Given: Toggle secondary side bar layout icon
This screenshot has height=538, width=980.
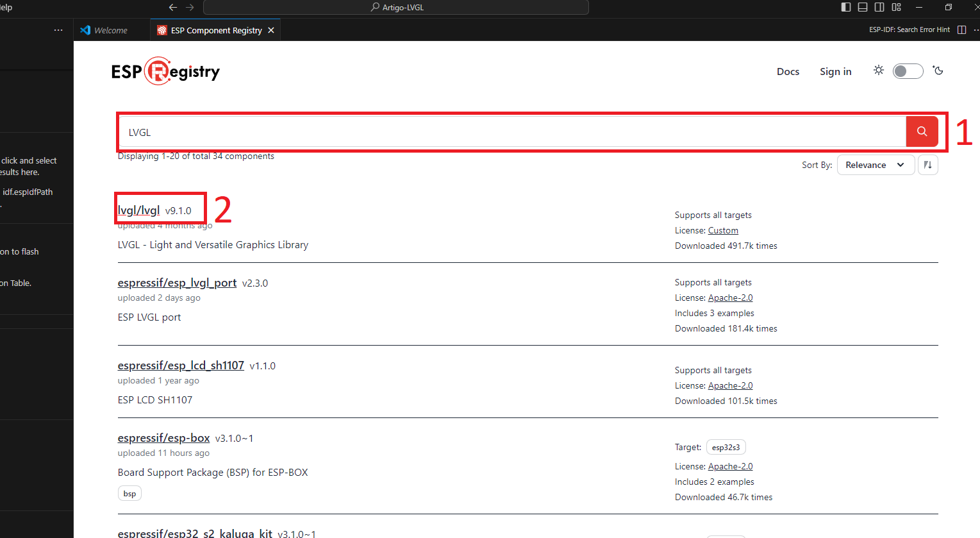Looking at the screenshot, I should (x=879, y=7).
